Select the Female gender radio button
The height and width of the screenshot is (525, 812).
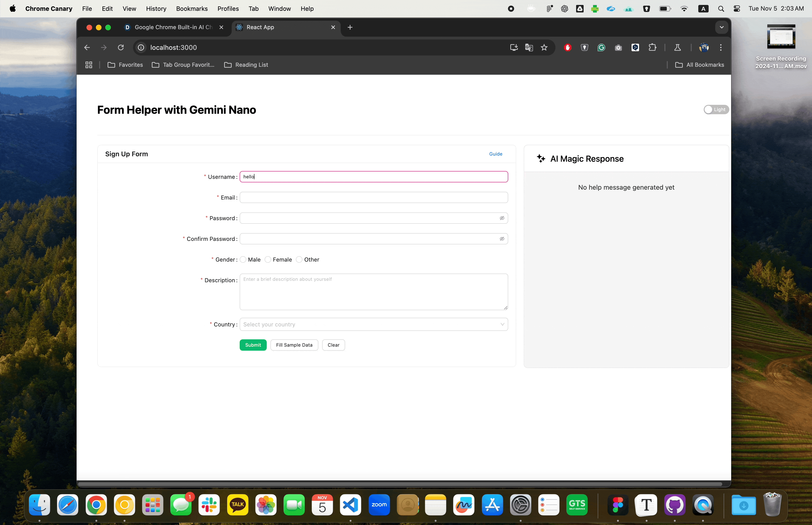point(268,259)
